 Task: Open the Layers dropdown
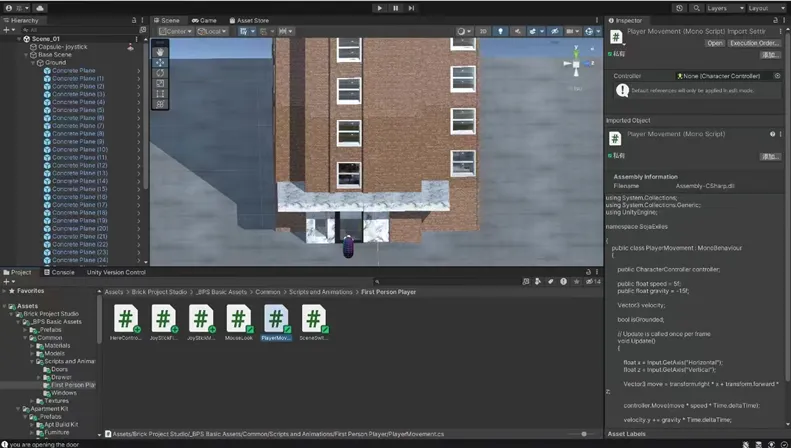724,8
